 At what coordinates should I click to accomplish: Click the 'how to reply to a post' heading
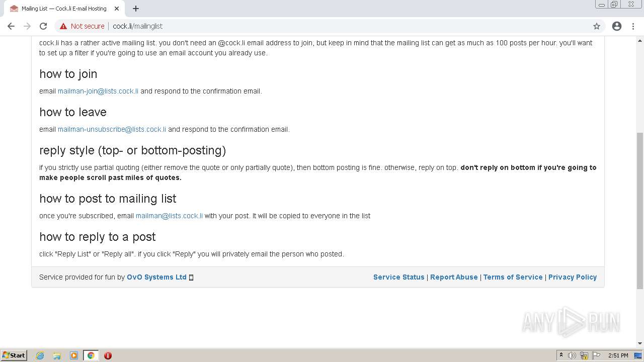98,237
